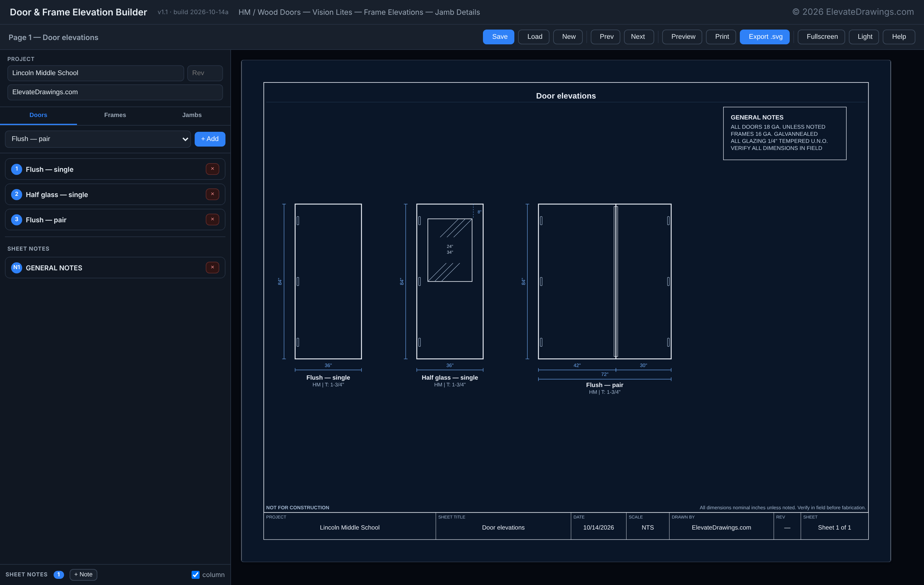Open Help
Screen dimensions: 924x585
[x=899, y=37]
